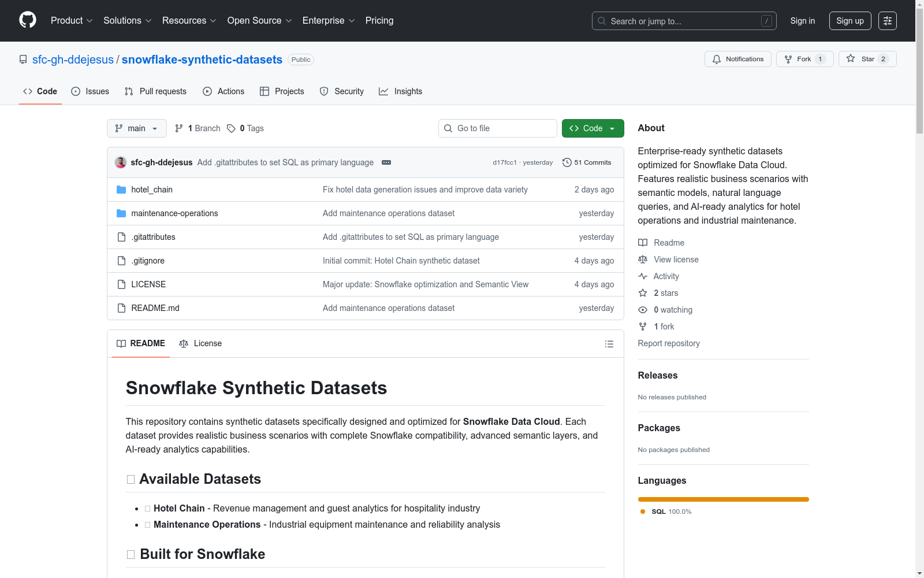Click the book icon beside Readme

click(643, 243)
